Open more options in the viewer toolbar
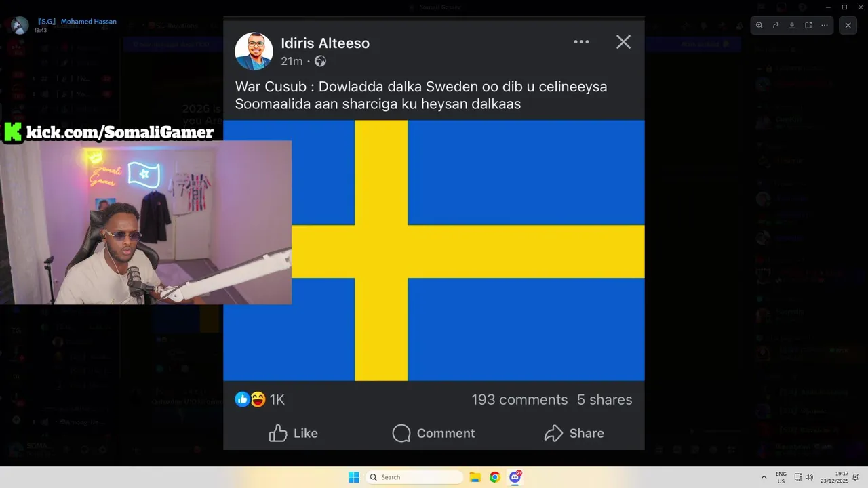 (825, 25)
